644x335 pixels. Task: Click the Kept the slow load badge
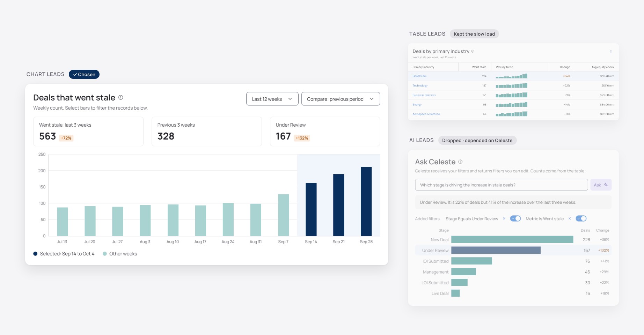tap(474, 34)
